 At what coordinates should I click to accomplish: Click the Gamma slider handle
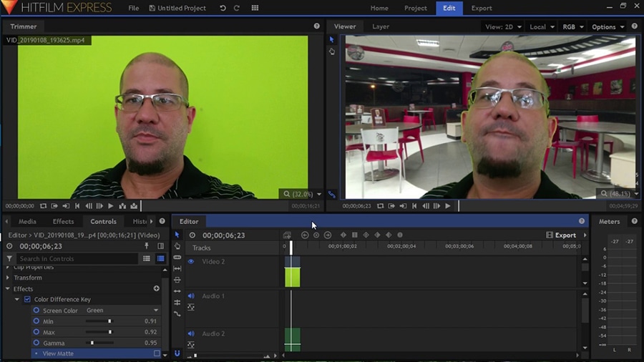point(92,343)
